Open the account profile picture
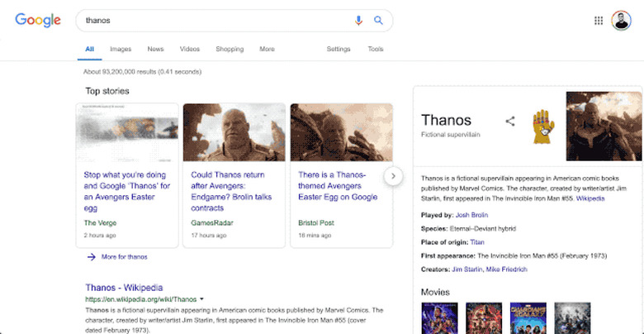The height and width of the screenshot is (334, 644). 621,21
